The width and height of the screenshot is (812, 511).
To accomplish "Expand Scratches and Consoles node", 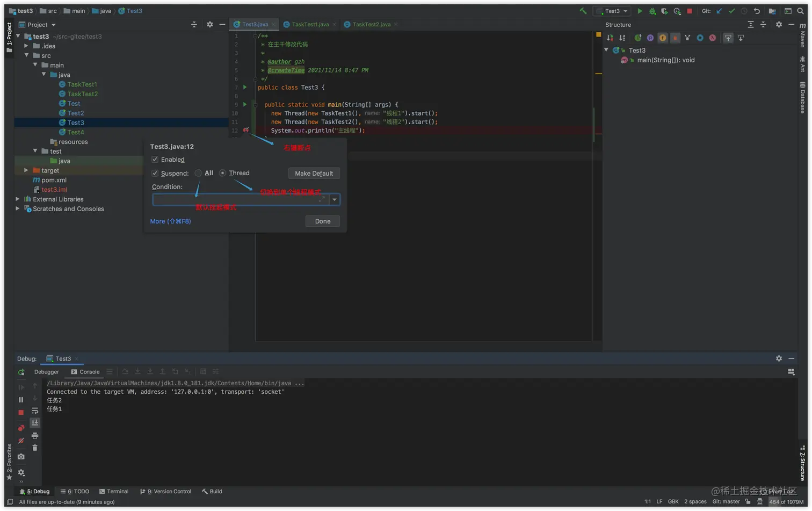I will tap(18, 209).
